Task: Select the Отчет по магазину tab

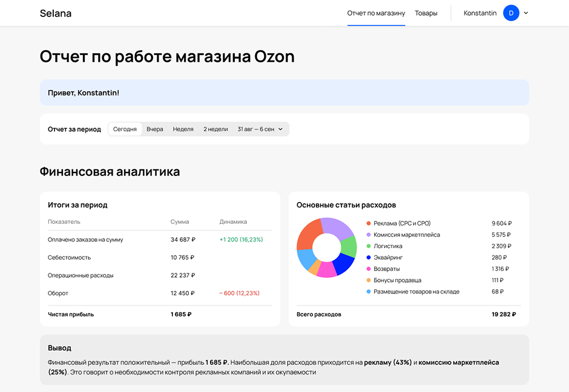Action: [x=375, y=12]
